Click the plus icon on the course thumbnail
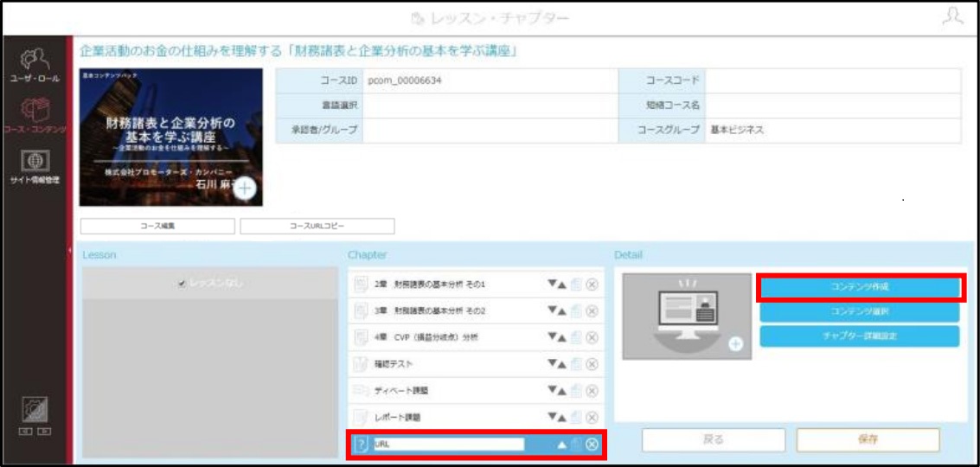The image size is (980, 467). (245, 189)
